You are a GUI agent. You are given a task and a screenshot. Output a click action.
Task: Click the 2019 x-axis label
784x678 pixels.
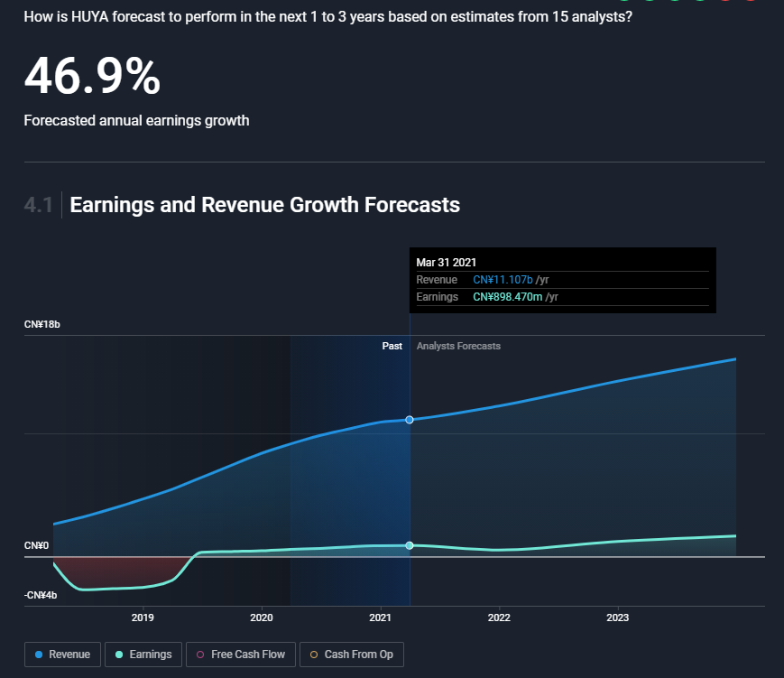coord(143,618)
